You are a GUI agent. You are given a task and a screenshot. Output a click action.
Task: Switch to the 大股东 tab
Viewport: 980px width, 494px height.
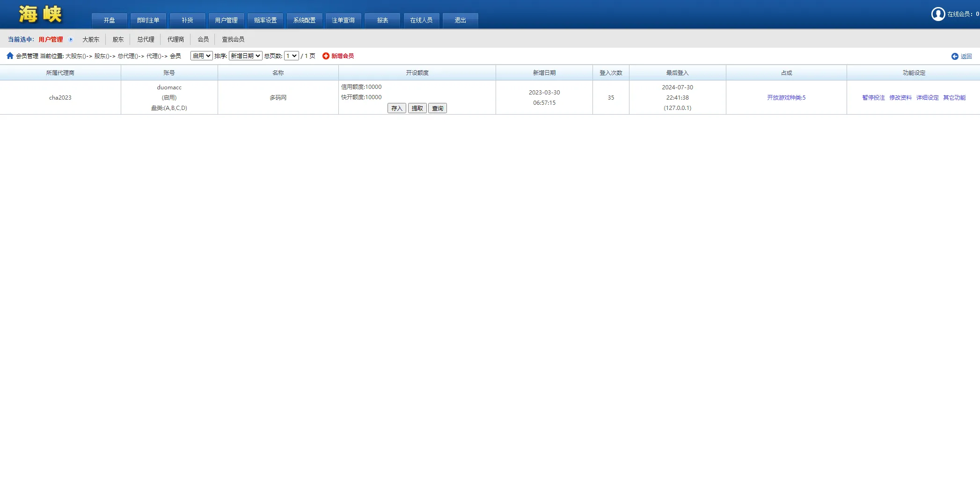point(91,40)
